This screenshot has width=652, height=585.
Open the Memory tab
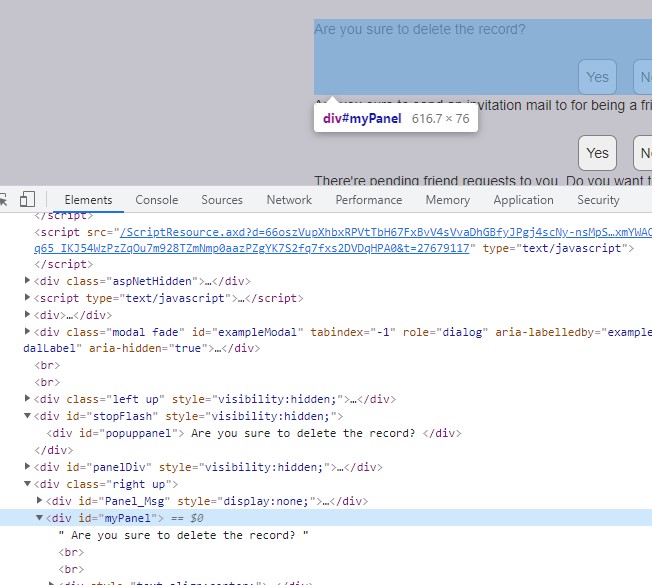click(x=448, y=200)
